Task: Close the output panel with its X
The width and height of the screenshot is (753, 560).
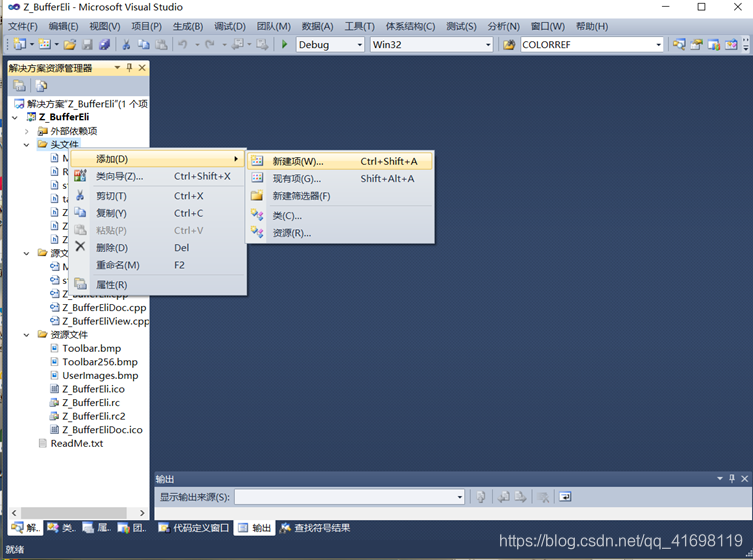Action: click(744, 478)
